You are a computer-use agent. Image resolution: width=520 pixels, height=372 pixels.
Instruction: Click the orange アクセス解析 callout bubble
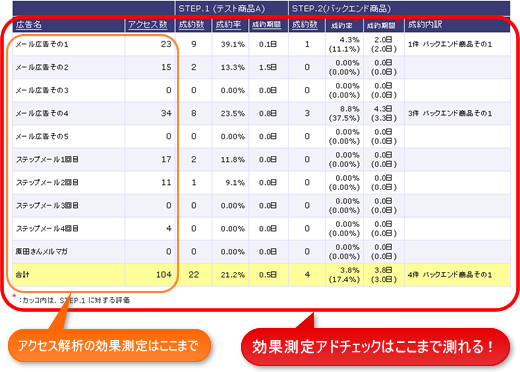tap(109, 346)
